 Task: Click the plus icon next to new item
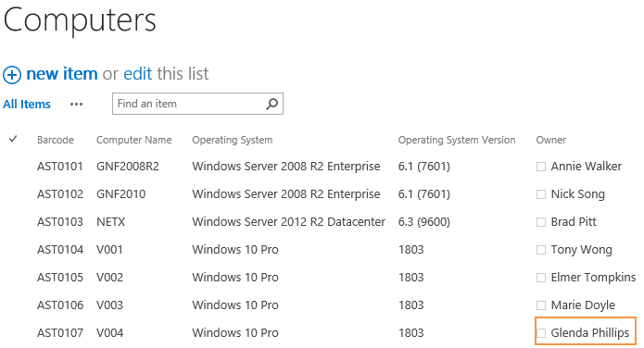click(x=12, y=75)
